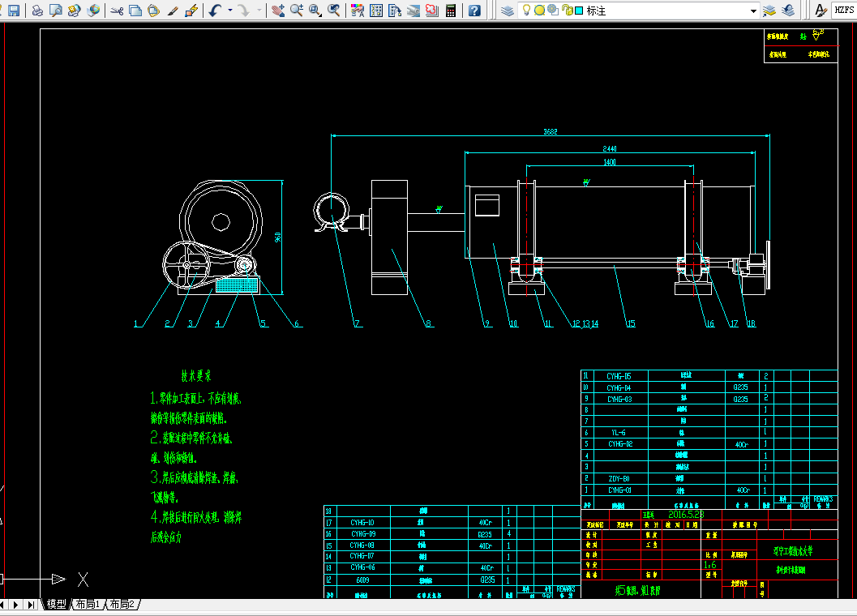Switch to the 布局2 layout tab

click(x=122, y=604)
